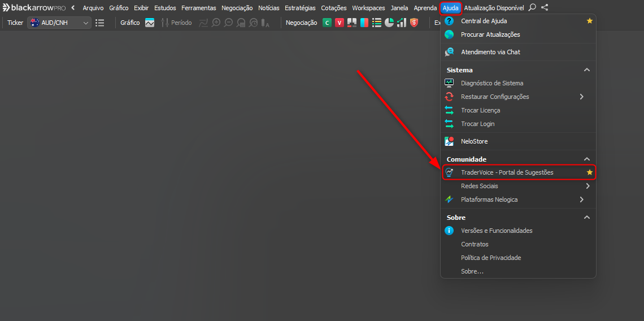Click Atualização Disponível

pyautogui.click(x=494, y=8)
